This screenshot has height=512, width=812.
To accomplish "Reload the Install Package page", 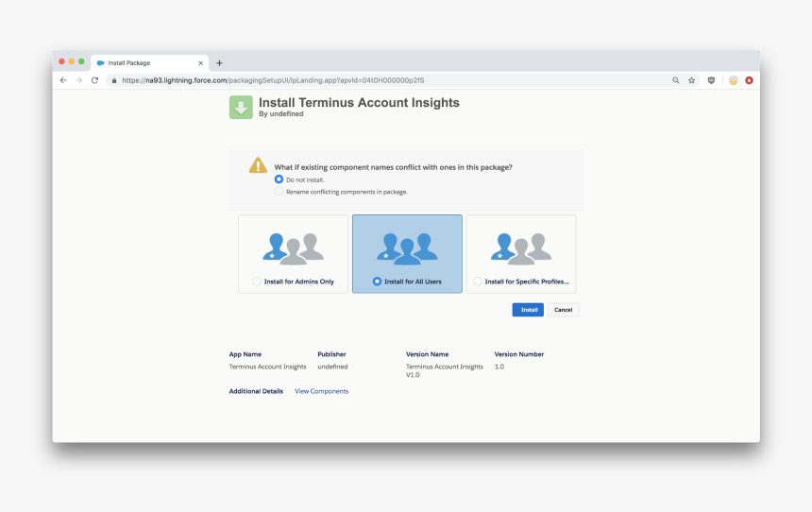I will (94, 80).
